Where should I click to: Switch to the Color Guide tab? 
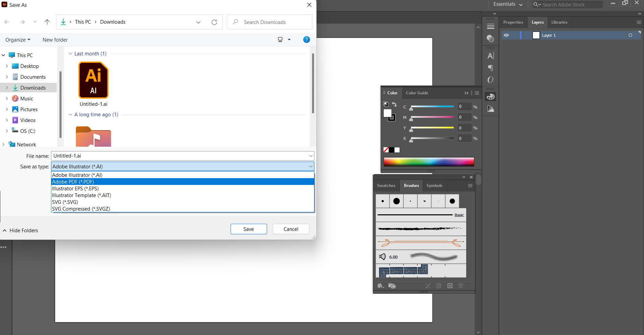click(417, 93)
